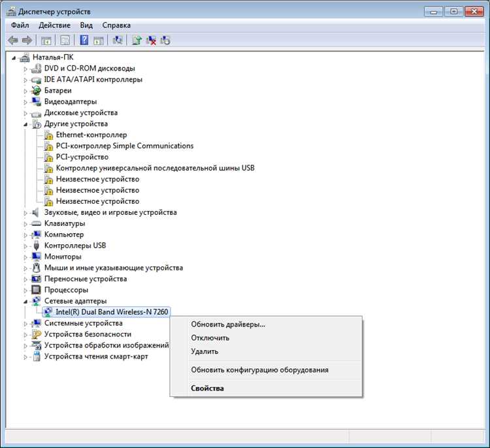Click the Клавиатуры keyboard icon

tap(36, 224)
